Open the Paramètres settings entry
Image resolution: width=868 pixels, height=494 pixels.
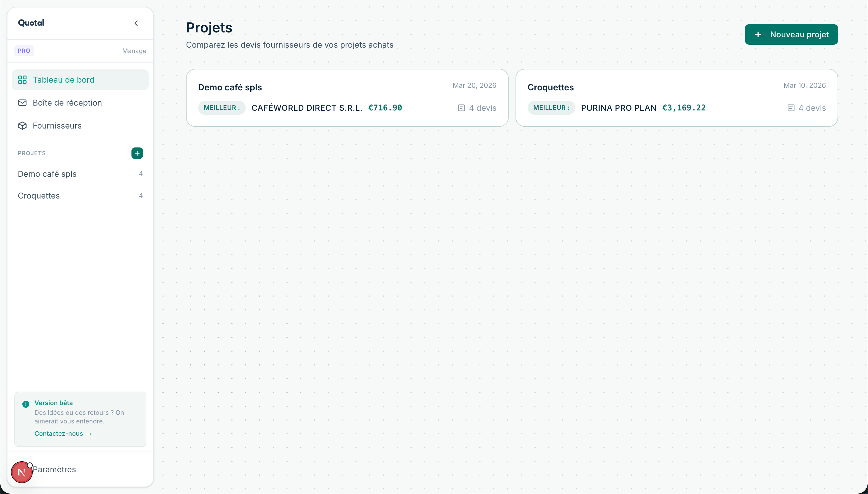[x=54, y=469]
